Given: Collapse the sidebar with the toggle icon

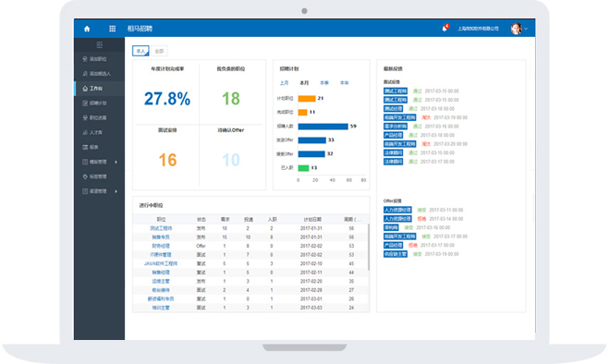Looking at the screenshot, I should coord(100,44).
